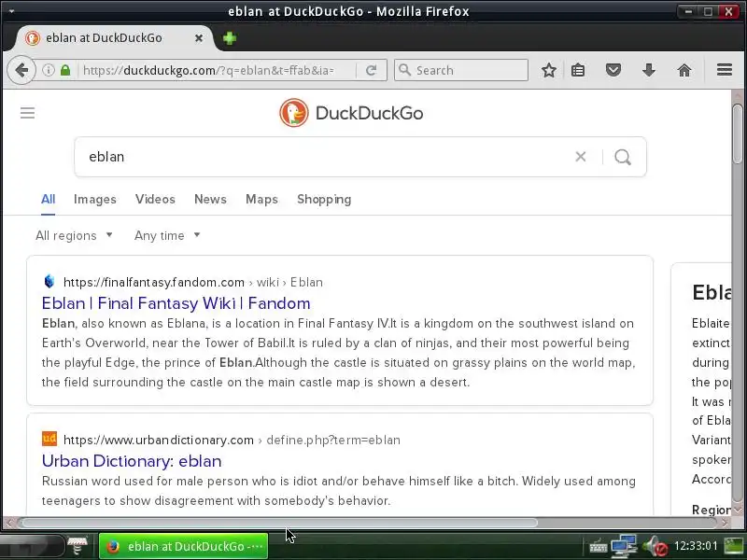The image size is (747, 560).
Task: Click the horizontal scrollbar left arrow
Action: (8, 523)
